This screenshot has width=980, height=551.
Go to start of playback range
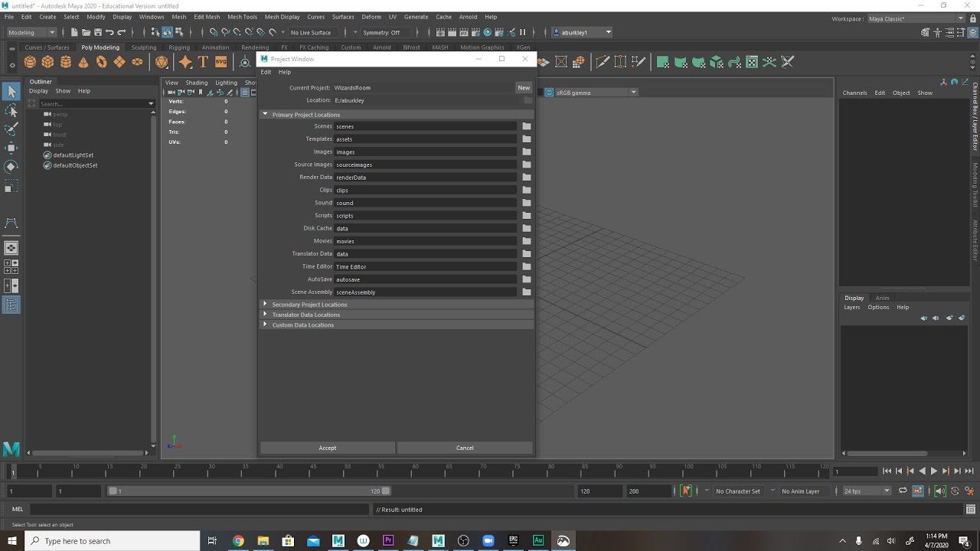(887, 471)
